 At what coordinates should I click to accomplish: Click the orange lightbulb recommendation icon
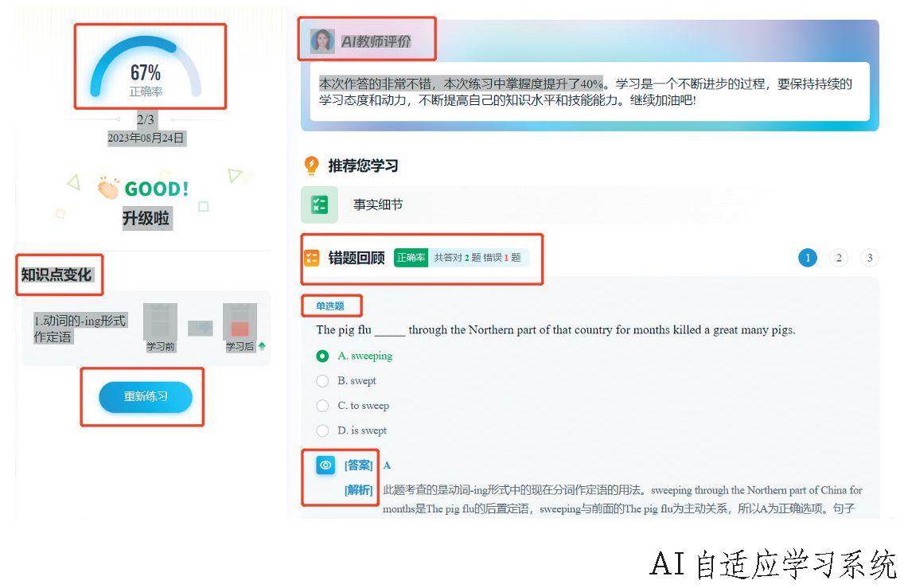(311, 165)
